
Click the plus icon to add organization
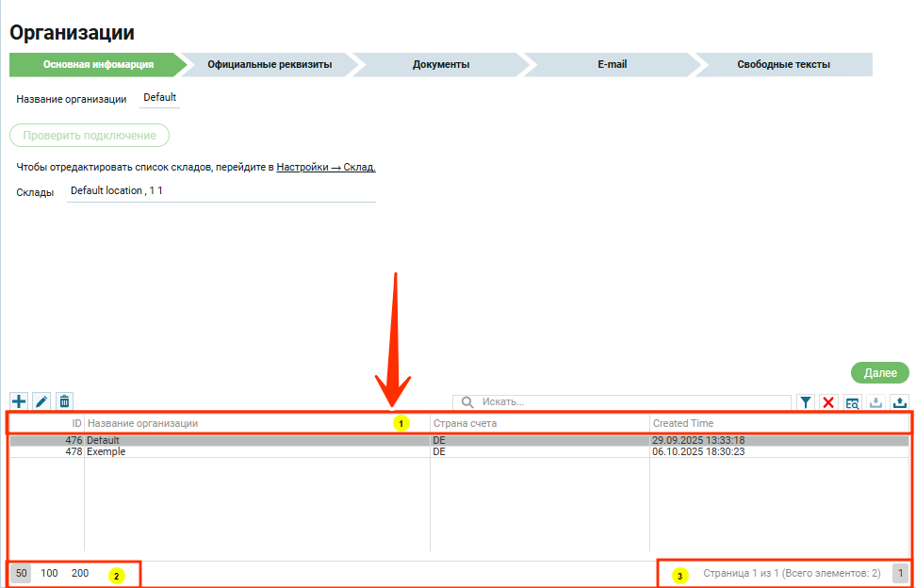click(x=18, y=401)
